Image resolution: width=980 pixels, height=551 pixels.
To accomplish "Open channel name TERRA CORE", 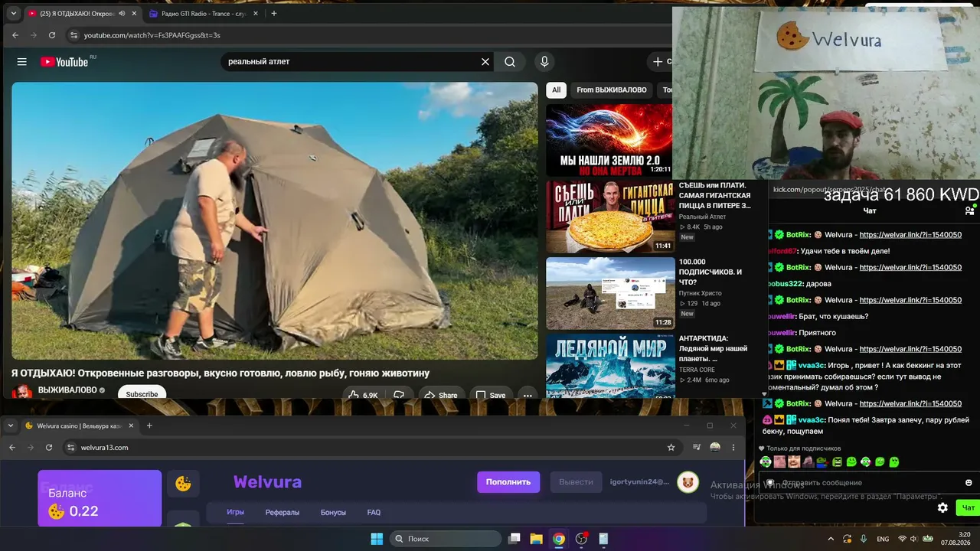I will click(x=697, y=370).
